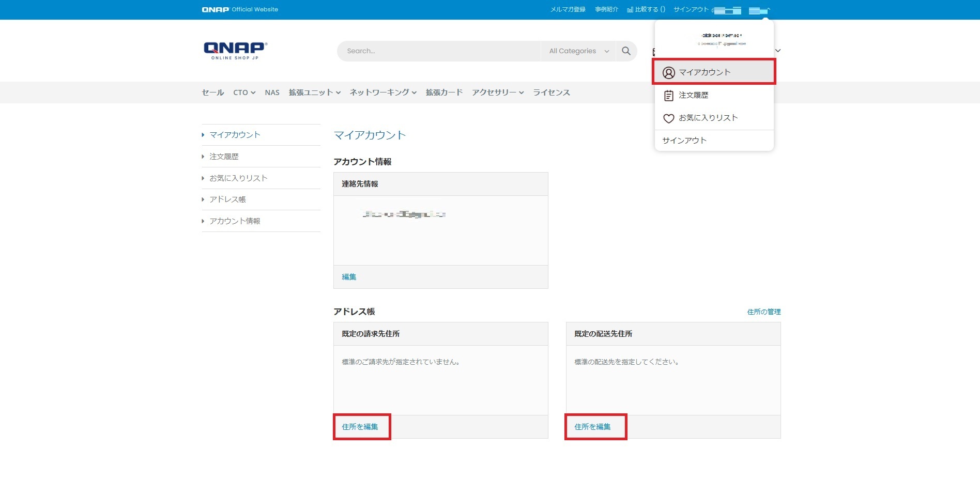This screenshot has width=980, height=480.
Task: Expand the CTO menu chevron
Action: pos(253,92)
